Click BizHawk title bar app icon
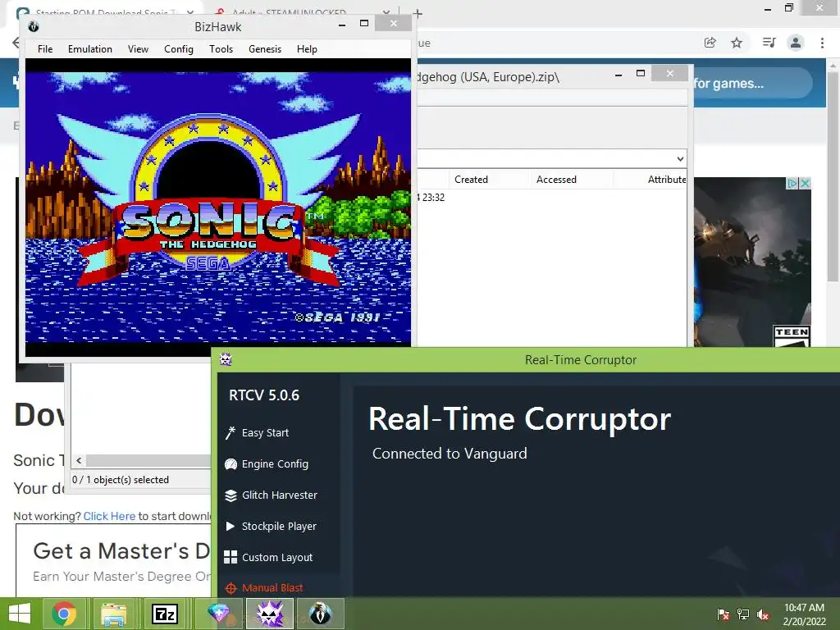This screenshot has height=630, width=840. (33, 26)
